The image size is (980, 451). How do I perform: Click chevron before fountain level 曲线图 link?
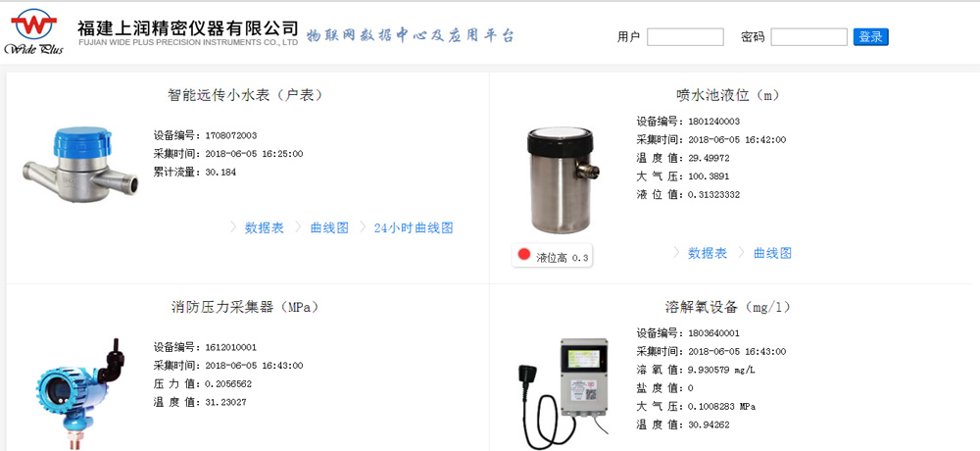click(742, 252)
